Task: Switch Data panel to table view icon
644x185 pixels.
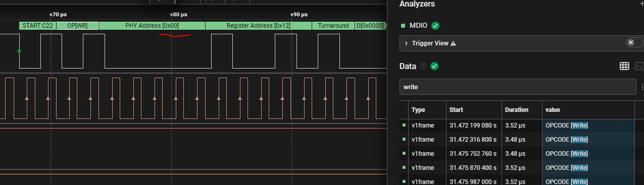Action: click(x=624, y=66)
